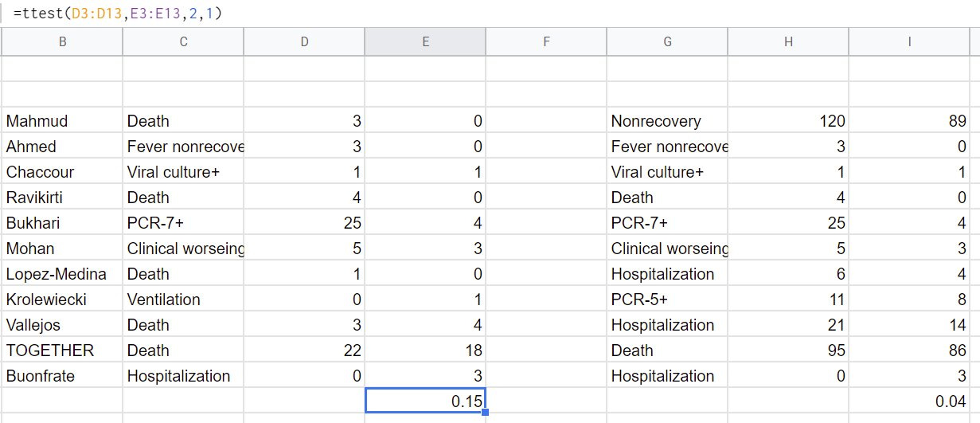Screen dimensions: 980x423
Task: Click the cell with value 14
Action: tap(909, 325)
